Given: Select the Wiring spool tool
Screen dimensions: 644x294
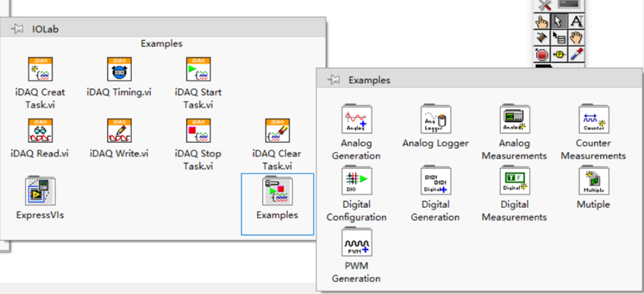Looking at the screenshot, I should [542, 37].
